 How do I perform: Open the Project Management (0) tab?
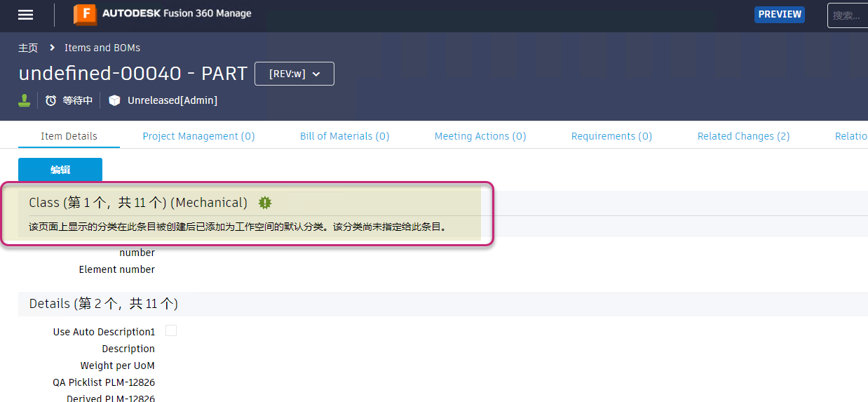(x=198, y=136)
